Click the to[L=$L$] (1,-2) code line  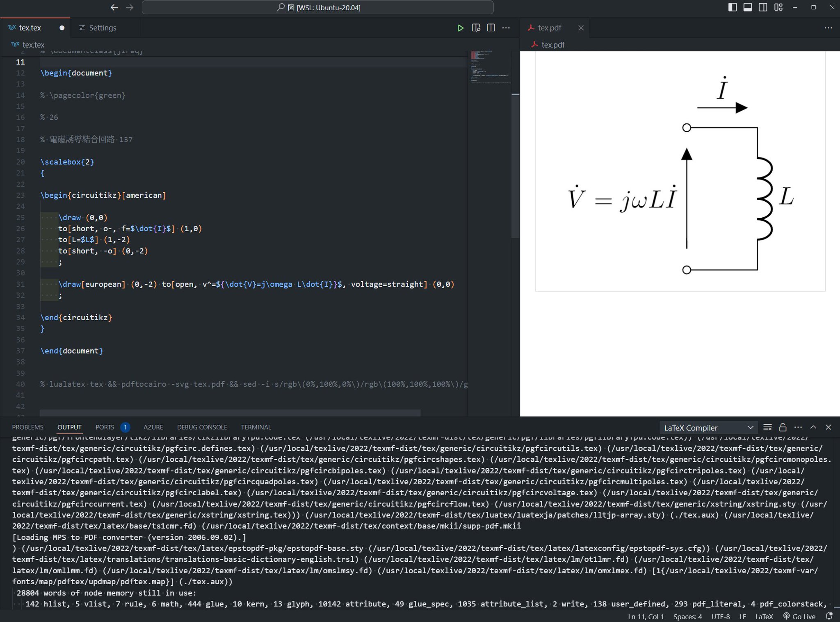point(94,239)
